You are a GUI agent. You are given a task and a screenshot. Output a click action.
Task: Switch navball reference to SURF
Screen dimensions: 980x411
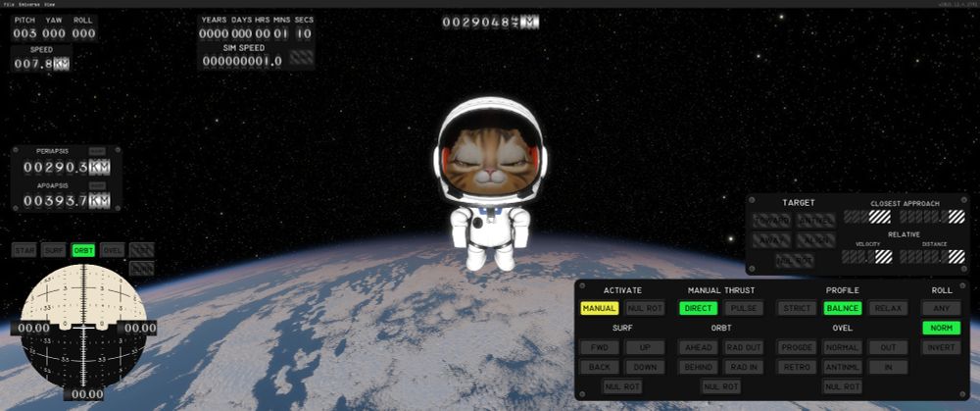pyautogui.click(x=54, y=250)
